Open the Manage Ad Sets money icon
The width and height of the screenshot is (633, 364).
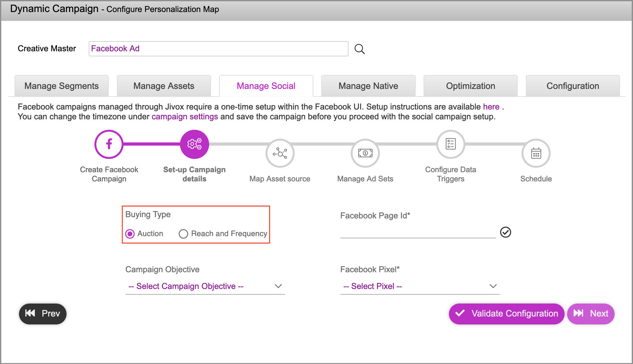(x=365, y=154)
